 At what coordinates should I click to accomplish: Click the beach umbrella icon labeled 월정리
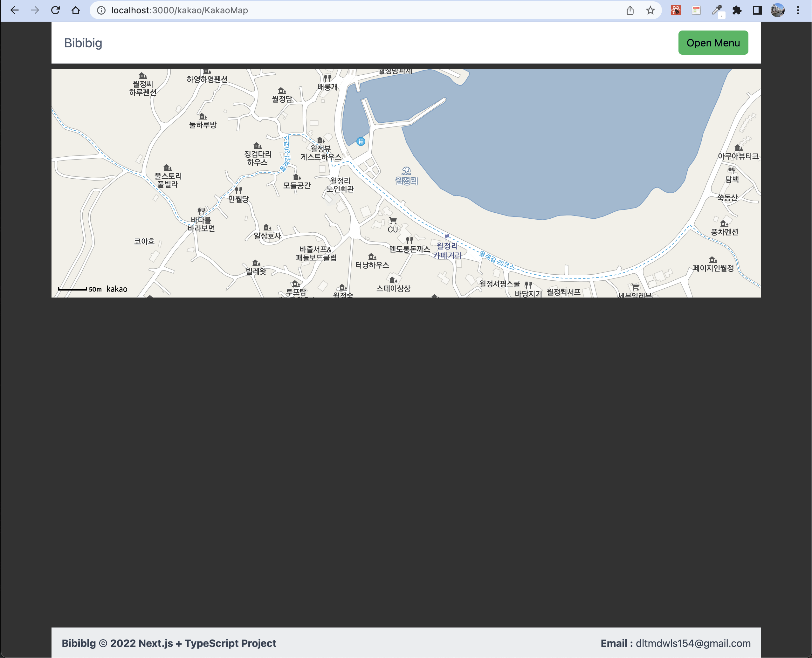point(406,171)
